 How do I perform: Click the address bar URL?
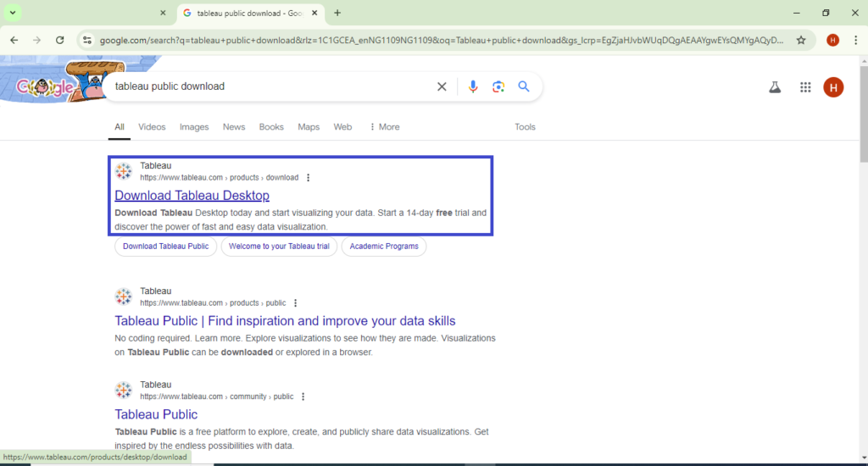[x=441, y=40]
